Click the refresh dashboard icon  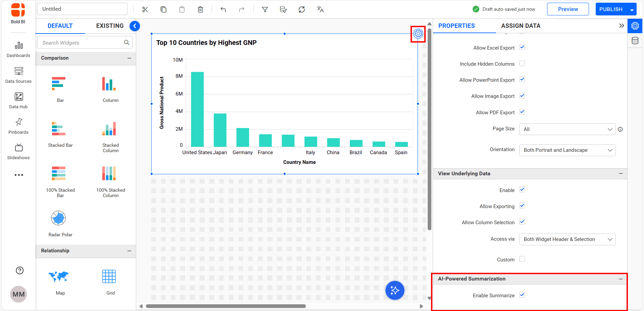tap(302, 9)
